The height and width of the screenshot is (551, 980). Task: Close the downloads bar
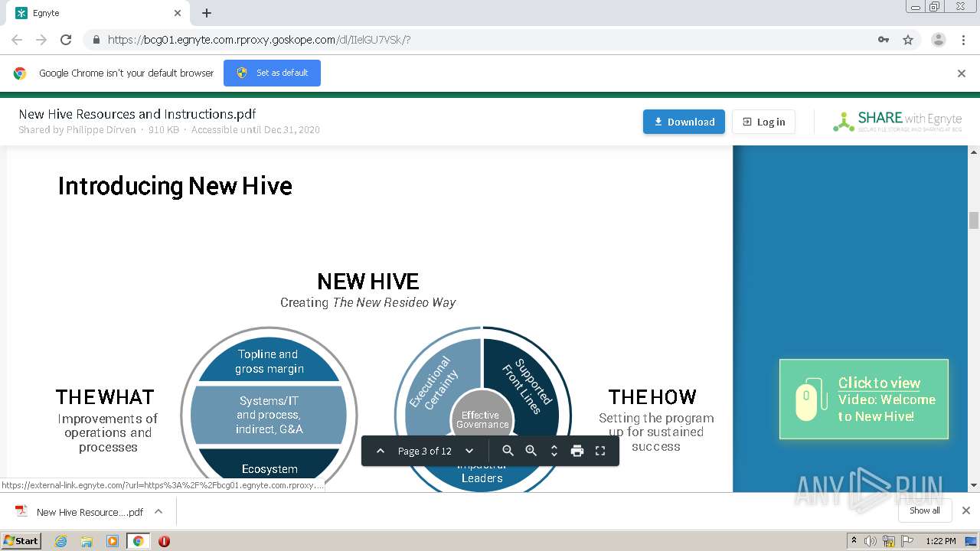966,510
